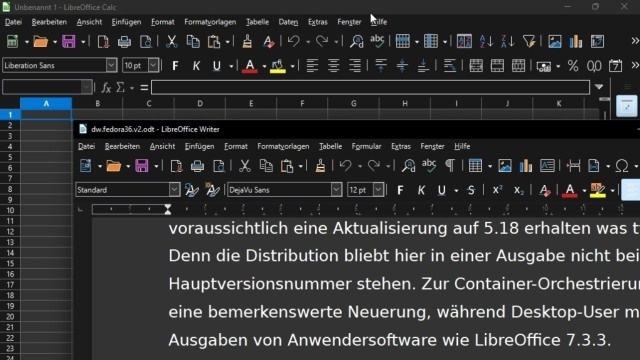Insert a chart in Writer
The image size is (640, 360).
pyautogui.click(x=526, y=166)
